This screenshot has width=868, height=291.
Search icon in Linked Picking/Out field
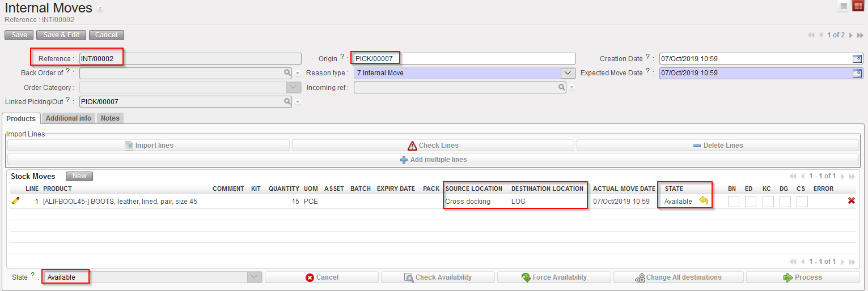[x=287, y=102]
